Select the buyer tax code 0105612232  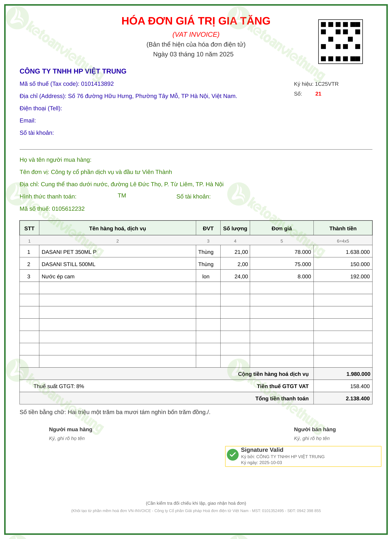click(x=68, y=209)
